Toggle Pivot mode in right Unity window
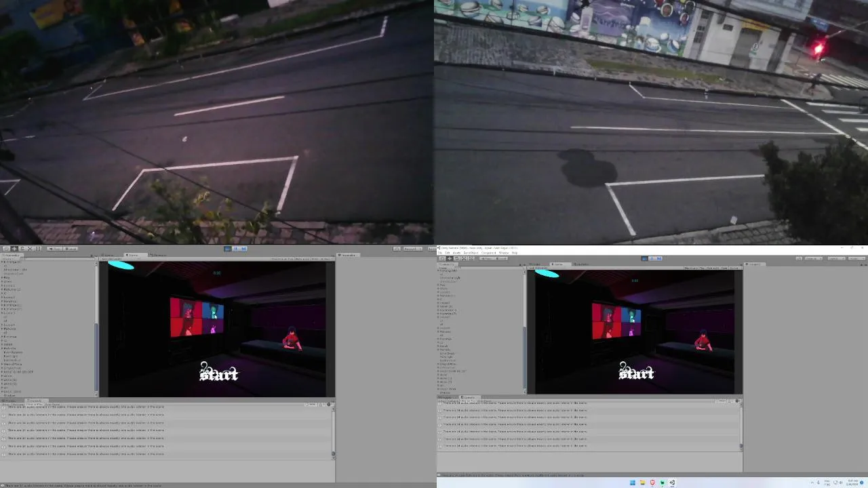The width and height of the screenshot is (868, 488). [488, 258]
